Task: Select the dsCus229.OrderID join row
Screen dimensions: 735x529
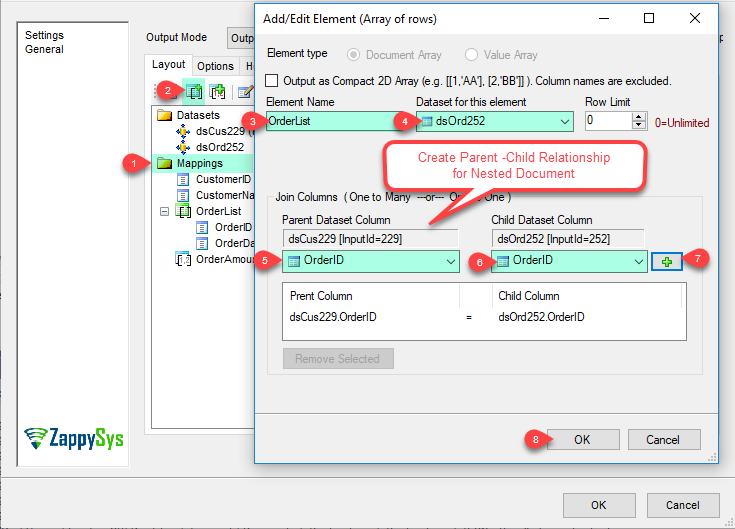Action: (x=484, y=317)
